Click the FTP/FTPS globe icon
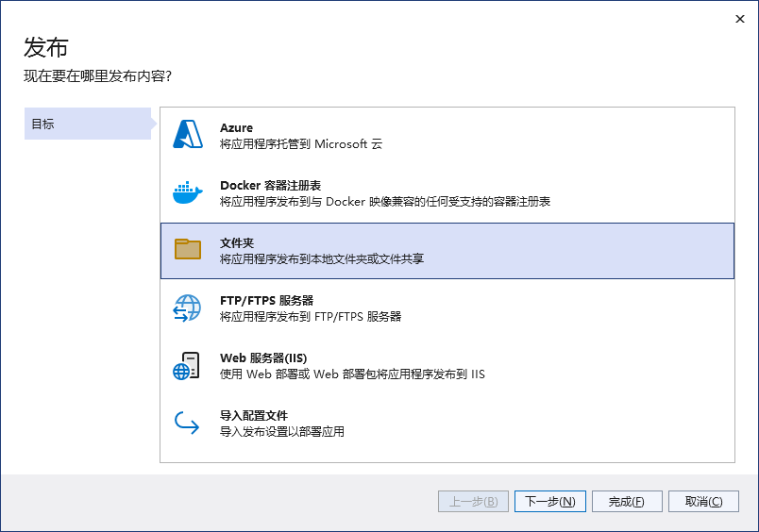Image resolution: width=759 pixels, height=532 pixels. [187, 308]
